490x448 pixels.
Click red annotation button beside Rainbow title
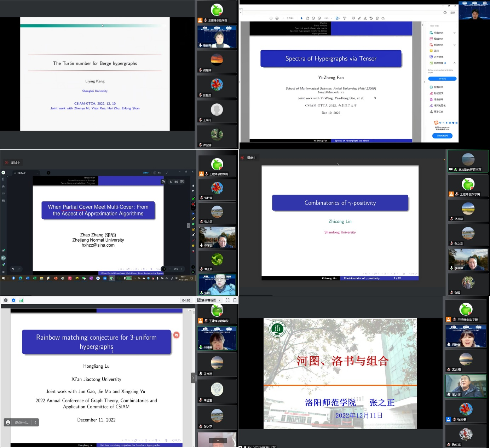(x=176, y=335)
